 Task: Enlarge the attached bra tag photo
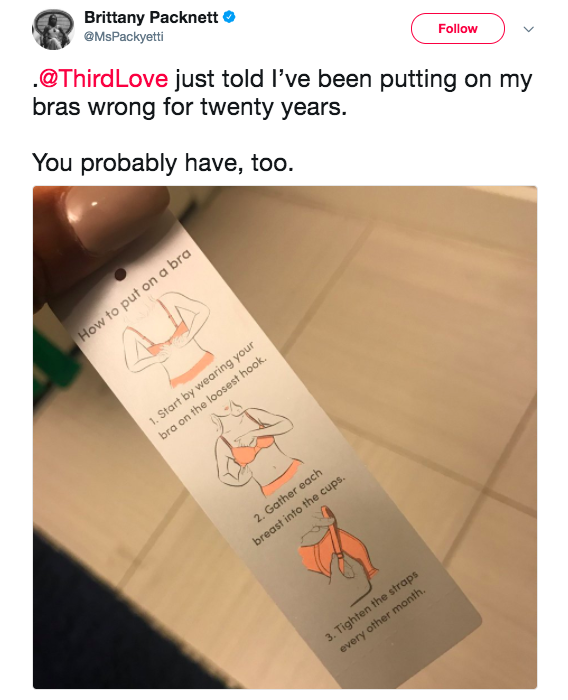(285, 437)
